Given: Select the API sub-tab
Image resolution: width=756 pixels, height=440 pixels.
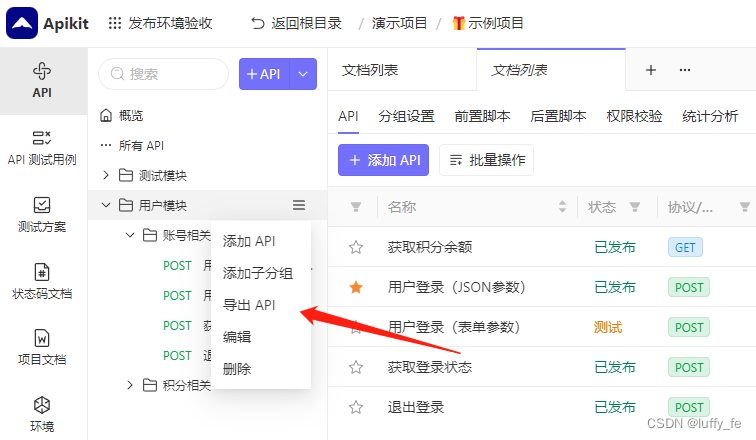Looking at the screenshot, I should (x=348, y=116).
